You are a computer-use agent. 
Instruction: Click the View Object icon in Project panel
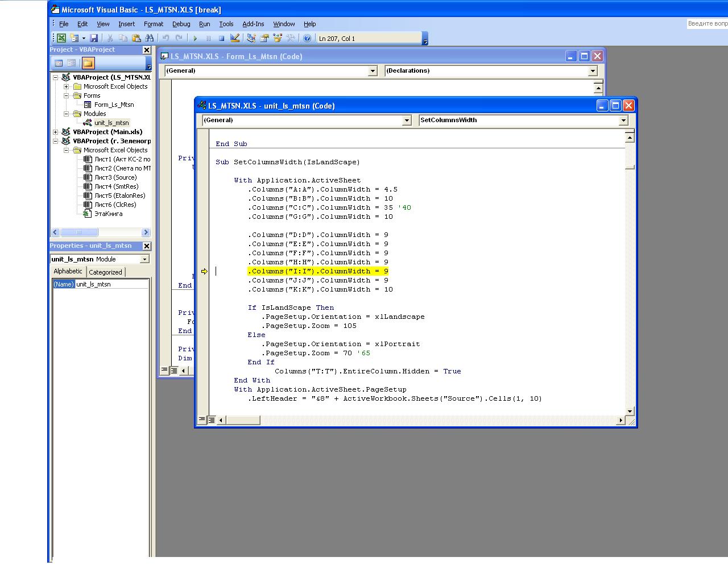click(x=72, y=63)
